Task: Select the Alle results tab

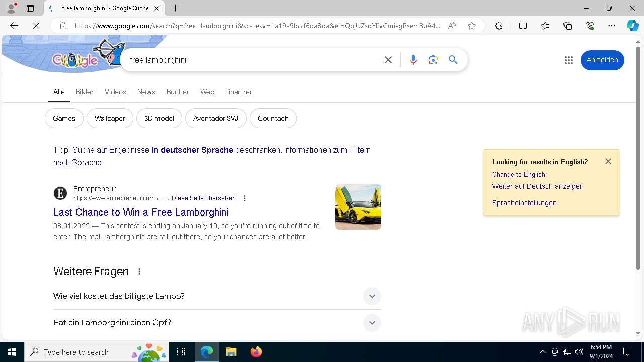Action: 59,92
